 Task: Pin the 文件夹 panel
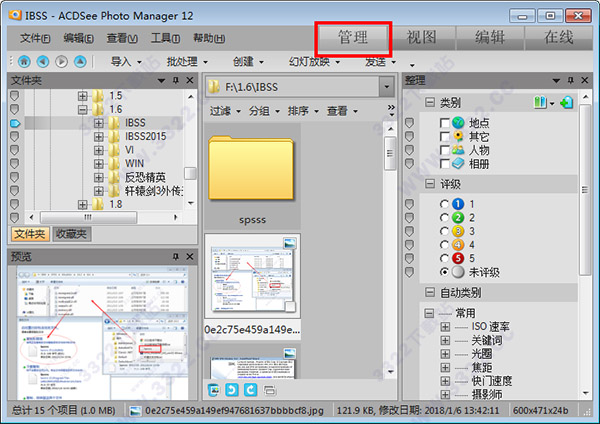(x=176, y=80)
